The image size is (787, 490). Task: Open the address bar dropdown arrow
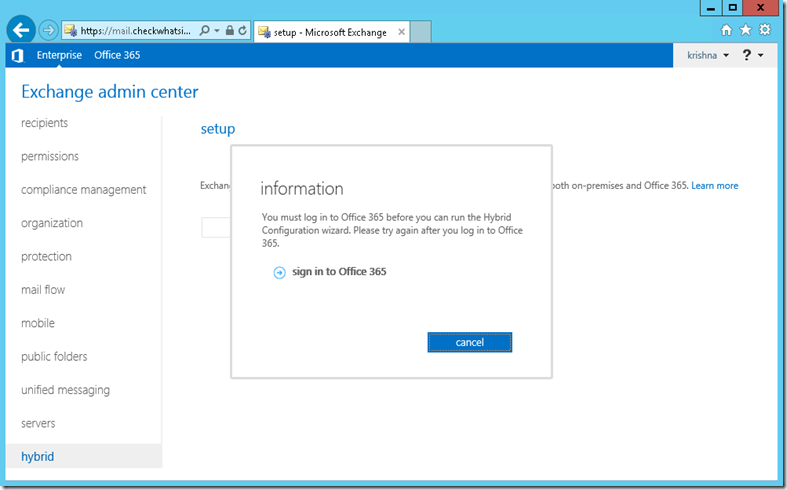click(x=217, y=31)
